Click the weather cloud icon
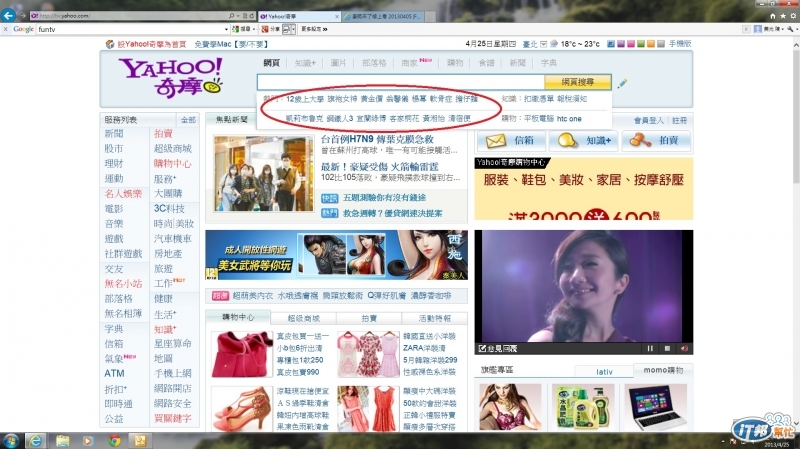 [554, 44]
